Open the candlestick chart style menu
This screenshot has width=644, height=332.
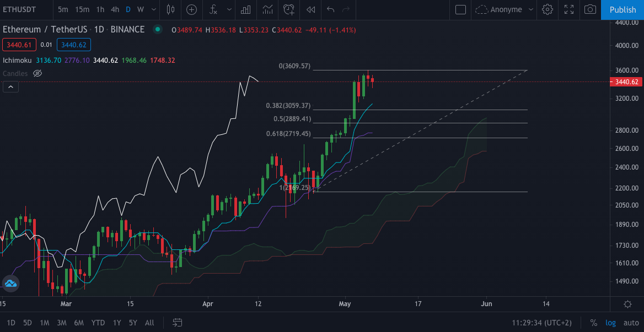tap(170, 9)
